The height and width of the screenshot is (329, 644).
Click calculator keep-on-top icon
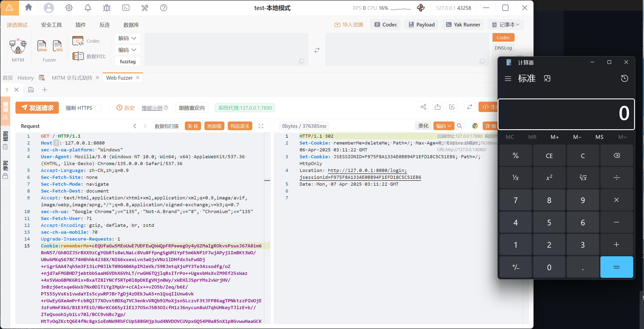(547, 79)
